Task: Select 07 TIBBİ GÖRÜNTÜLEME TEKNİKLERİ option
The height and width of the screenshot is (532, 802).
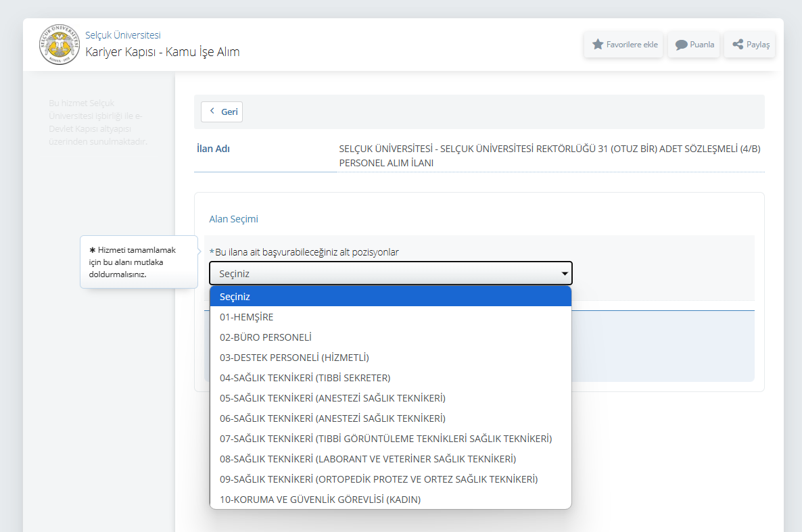Action: click(x=391, y=439)
